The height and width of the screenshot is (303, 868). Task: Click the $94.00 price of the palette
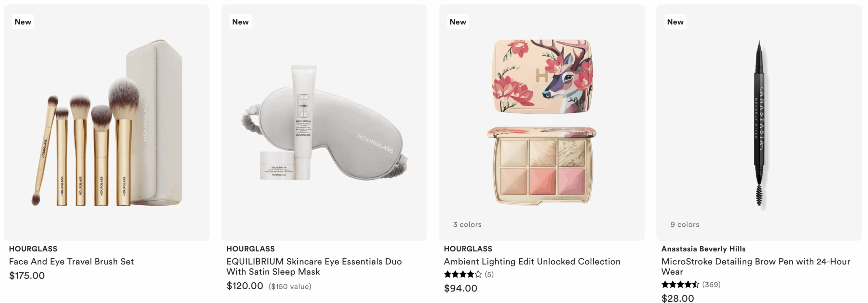(460, 288)
